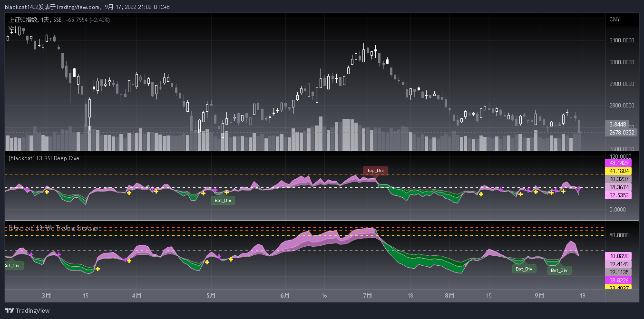Click the 3月 time axis label
644x319 pixels.
coord(46,295)
